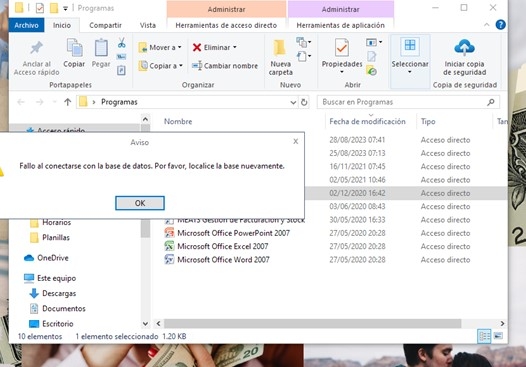Screen dimensions: 526x367
Task: Click the horizontal scrollbar in file list
Action: pyautogui.click(x=312, y=323)
